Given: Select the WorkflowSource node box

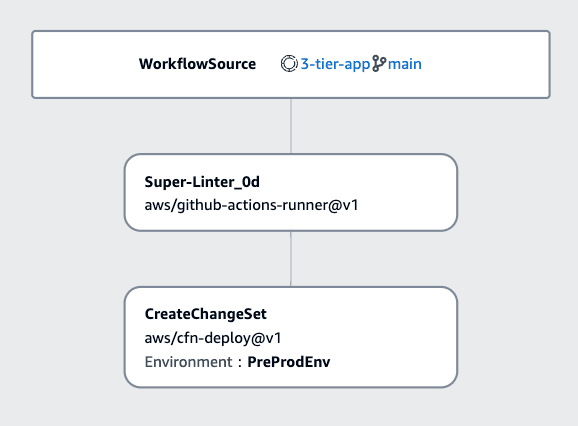Looking at the screenshot, I should pyautogui.click(x=291, y=64).
